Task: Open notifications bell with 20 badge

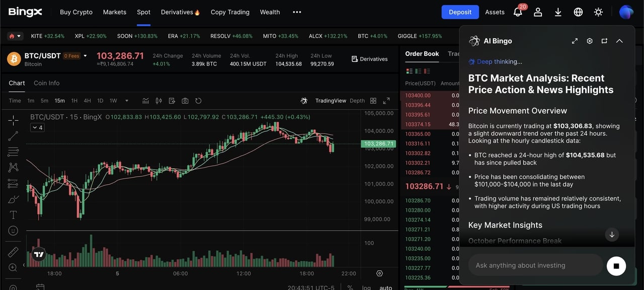Action: tap(518, 12)
